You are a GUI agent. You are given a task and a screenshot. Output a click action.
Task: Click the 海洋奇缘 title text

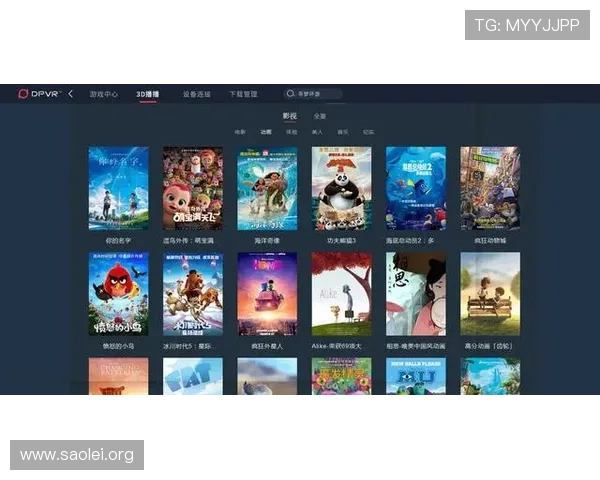(267, 241)
